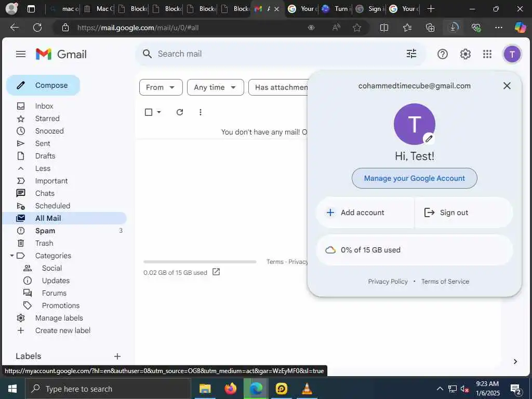This screenshot has width=532, height=399.
Task: Open search options filter icon
Action: pos(411,54)
